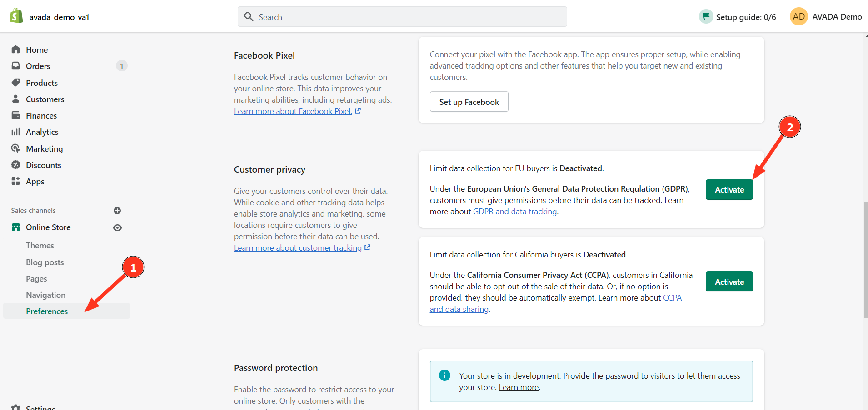868x410 pixels.
Task: Click the Shopify logo icon
Action: pyautogui.click(x=16, y=16)
